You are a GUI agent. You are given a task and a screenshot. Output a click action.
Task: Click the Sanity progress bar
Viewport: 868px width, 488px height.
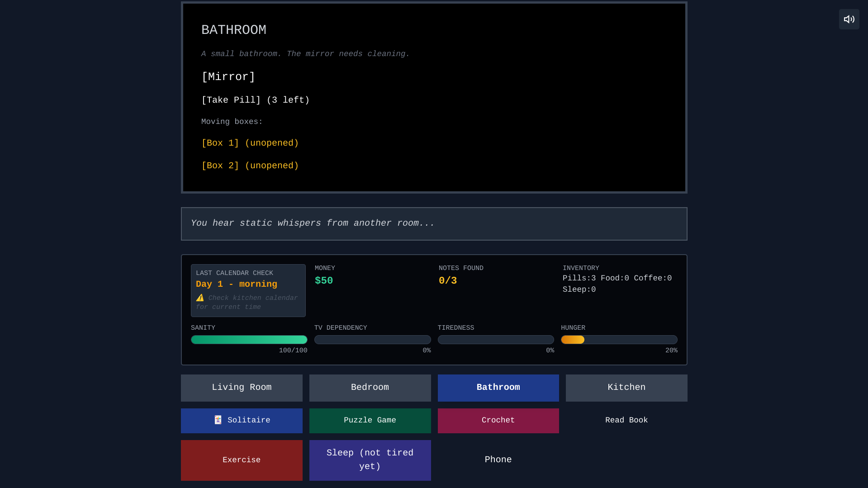(x=249, y=340)
